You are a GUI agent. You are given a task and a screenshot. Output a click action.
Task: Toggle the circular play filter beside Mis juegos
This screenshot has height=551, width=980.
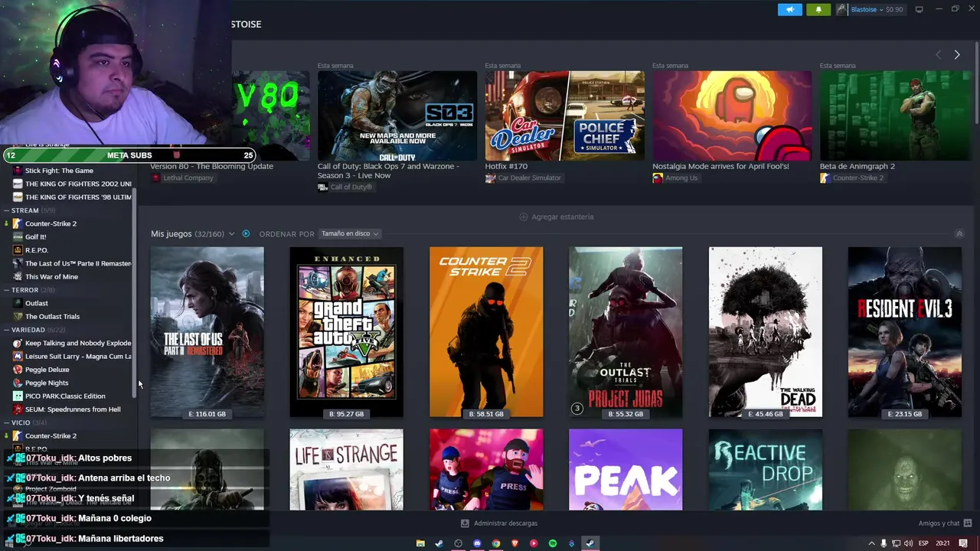pos(246,233)
